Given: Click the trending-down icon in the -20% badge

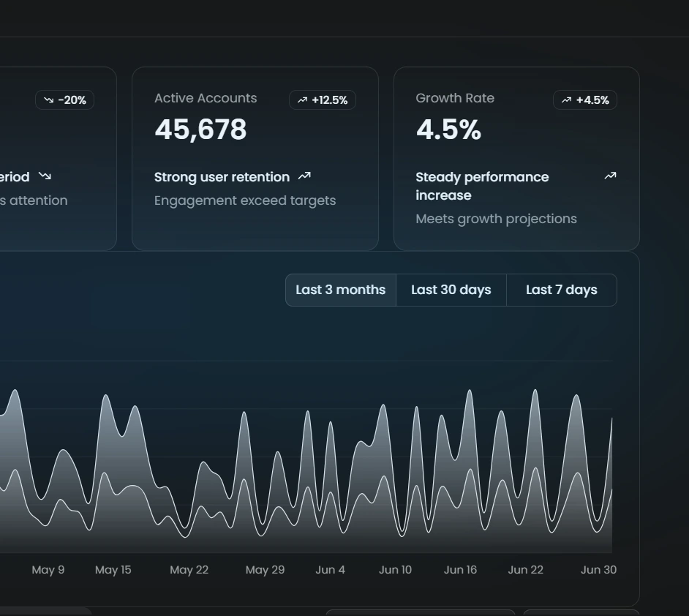Looking at the screenshot, I should point(49,100).
